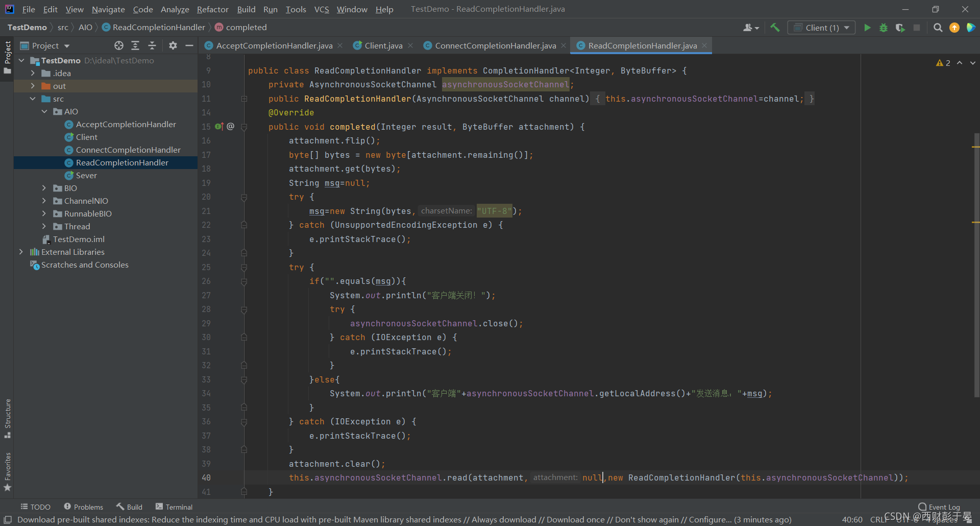980x526 pixels.
Task: Close the ReadCompletionHandler.java tab
Action: (x=704, y=45)
